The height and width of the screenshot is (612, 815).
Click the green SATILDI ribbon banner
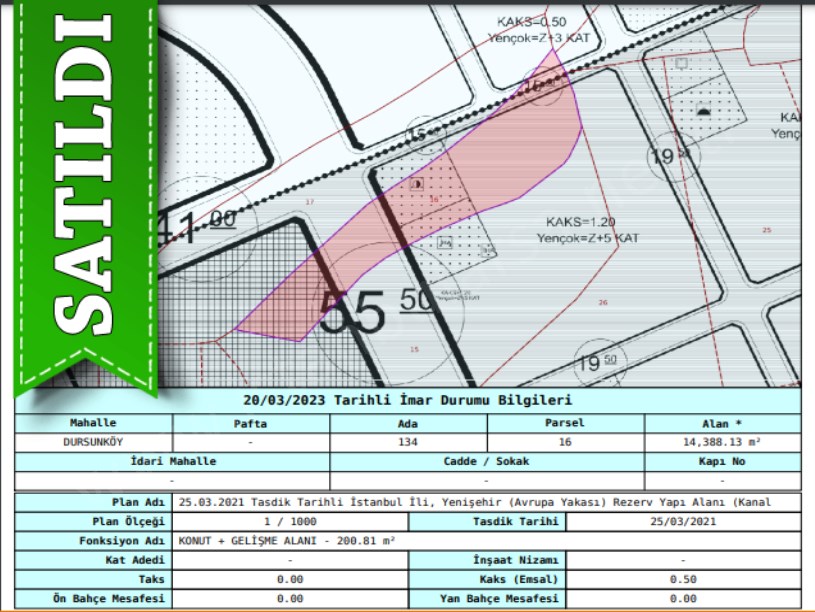85,190
